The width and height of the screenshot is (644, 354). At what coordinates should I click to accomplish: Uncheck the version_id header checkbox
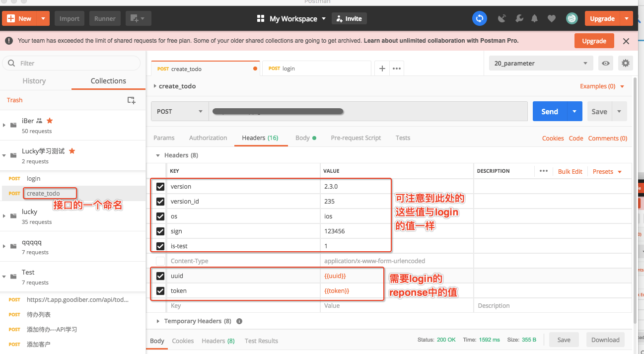tap(160, 202)
